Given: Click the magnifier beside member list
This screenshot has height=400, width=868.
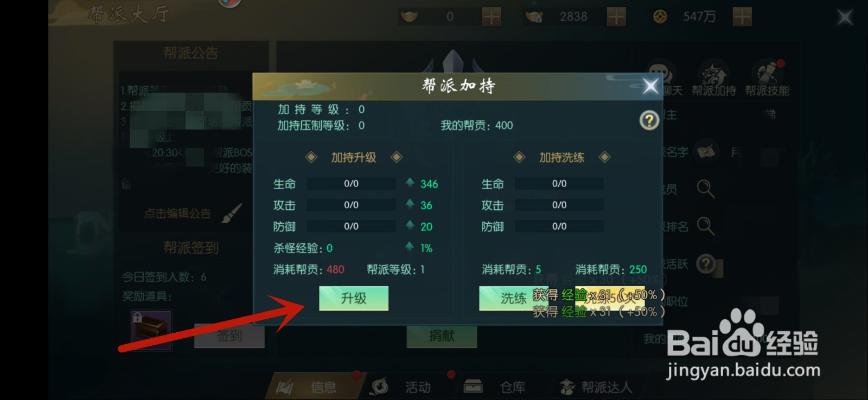Looking at the screenshot, I should click(705, 189).
